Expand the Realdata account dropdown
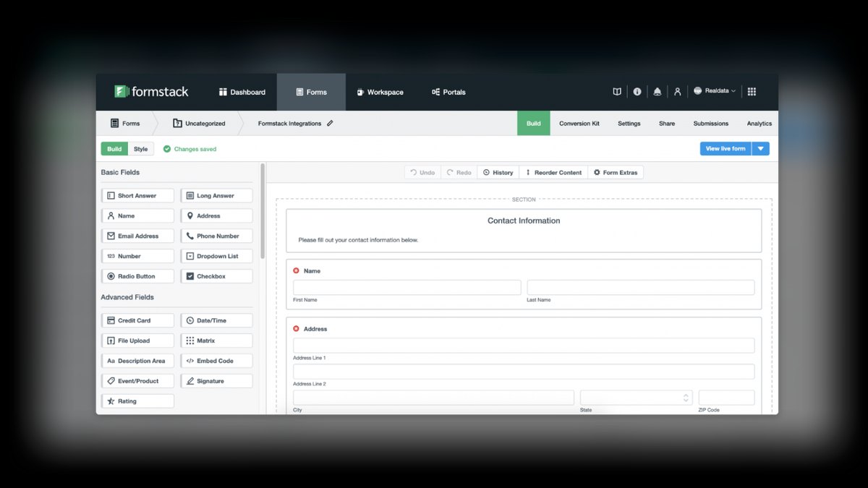868x488 pixels. click(x=715, y=91)
